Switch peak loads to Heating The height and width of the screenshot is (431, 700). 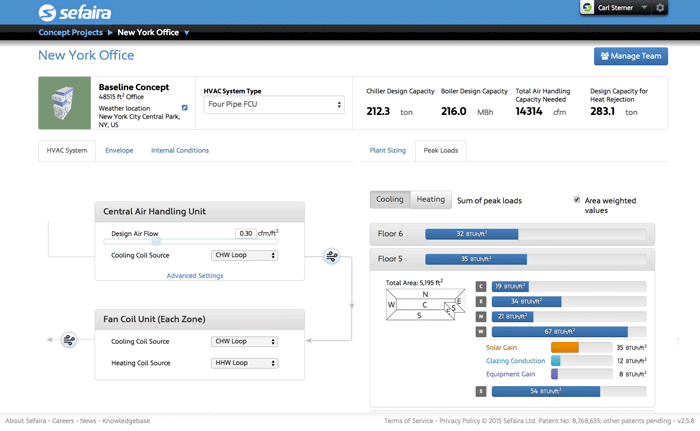coord(430,200)
